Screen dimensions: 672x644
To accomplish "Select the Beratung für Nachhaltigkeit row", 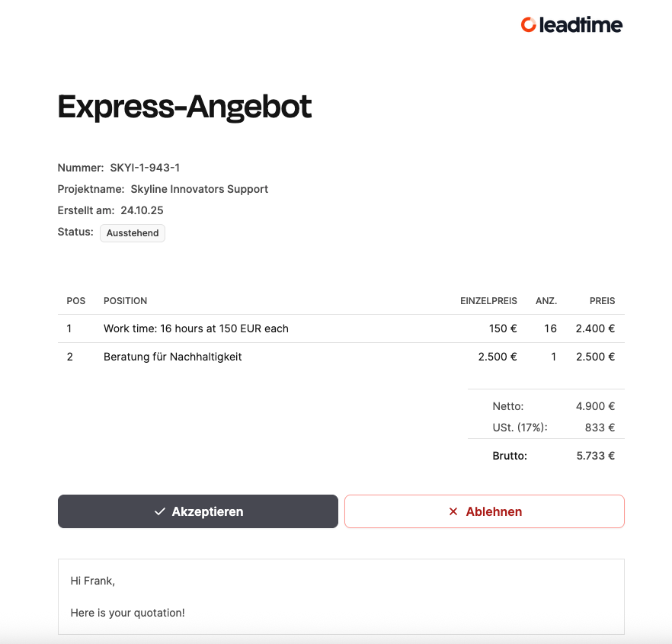I will [x=341, y=357].
